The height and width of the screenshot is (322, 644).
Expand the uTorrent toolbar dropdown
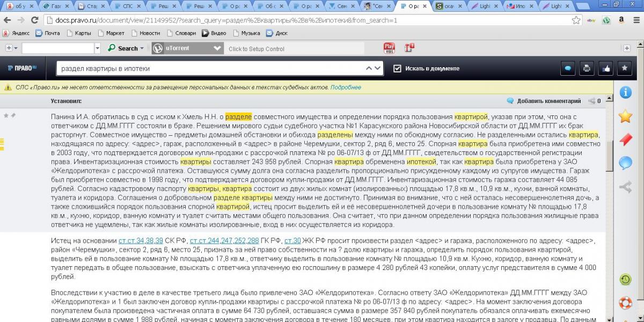tap(217, 48)
